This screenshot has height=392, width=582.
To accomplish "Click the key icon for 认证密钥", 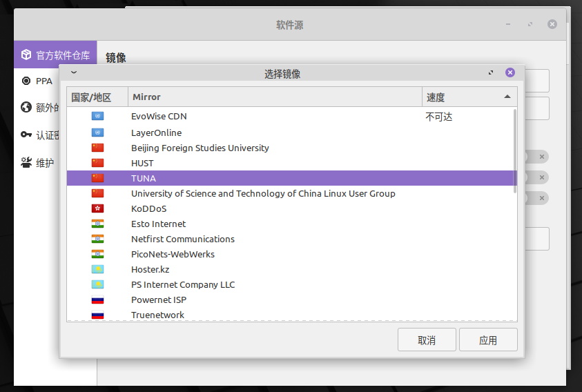I will click(26, 135).
